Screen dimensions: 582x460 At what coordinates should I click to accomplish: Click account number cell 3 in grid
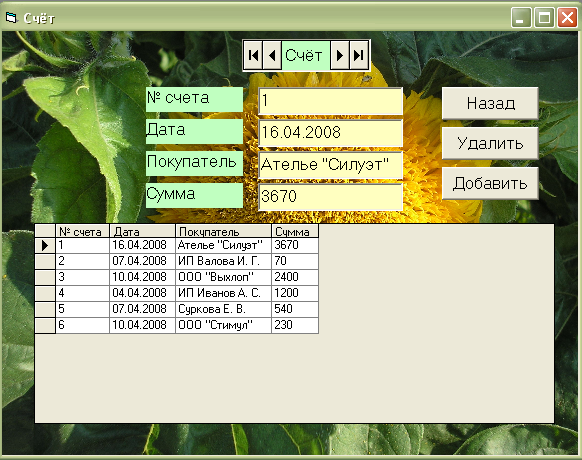(82, 277)
